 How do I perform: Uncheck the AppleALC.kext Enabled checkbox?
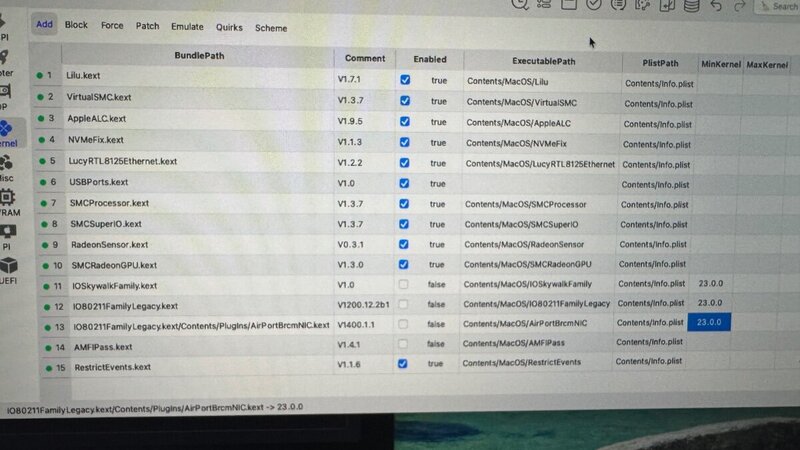point(405,121)
